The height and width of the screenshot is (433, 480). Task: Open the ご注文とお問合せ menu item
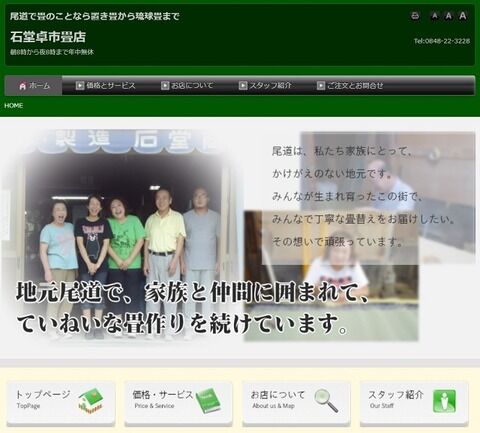point(350,86)
